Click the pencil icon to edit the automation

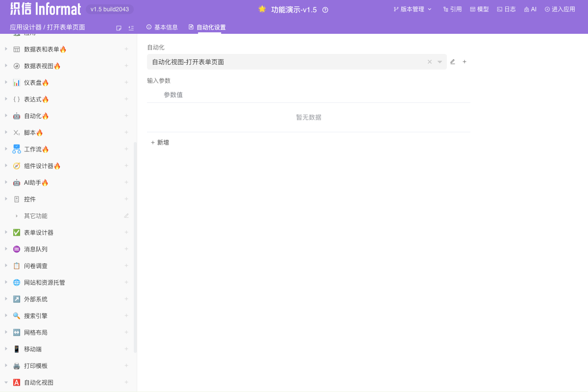tap(452, 62)
